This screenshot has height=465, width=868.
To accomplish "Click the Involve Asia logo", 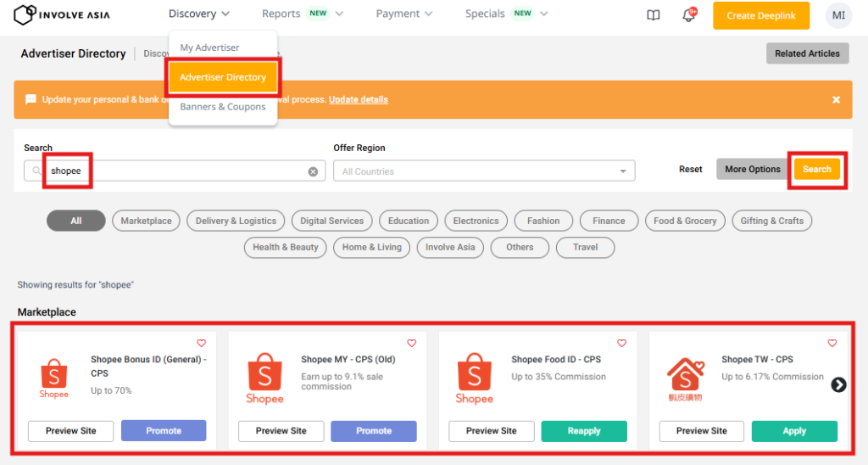I will point(62,15).
